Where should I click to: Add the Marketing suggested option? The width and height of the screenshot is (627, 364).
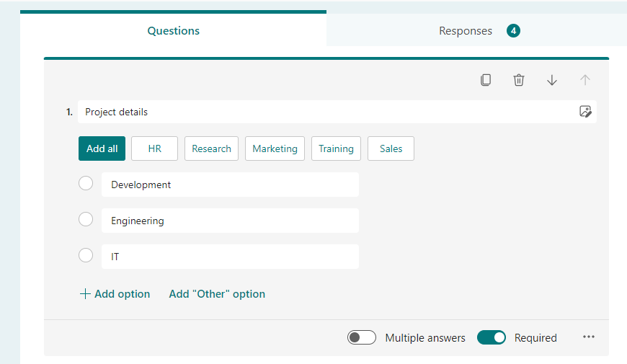275,148
